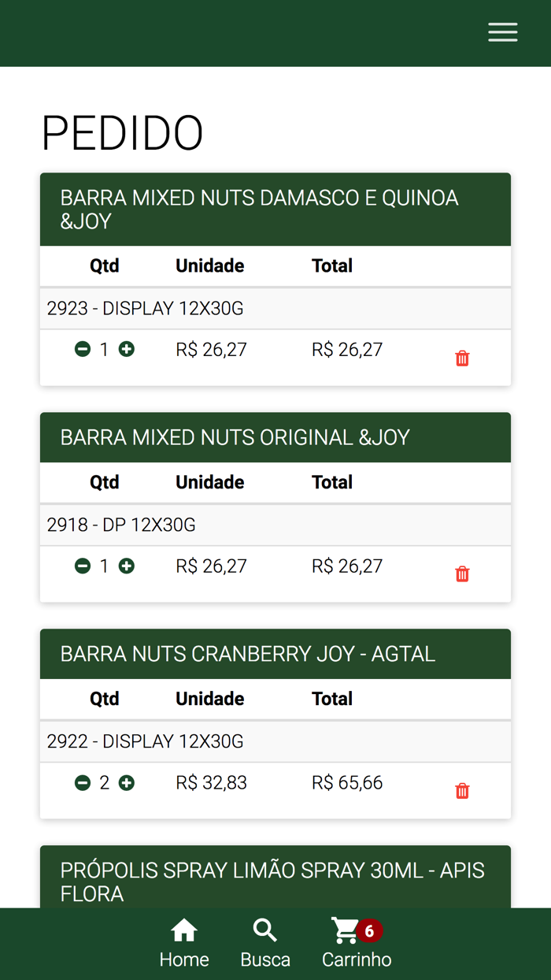Open the hamburger menu
Viewport: 551px width, 980px height.
tap(502, 32)
